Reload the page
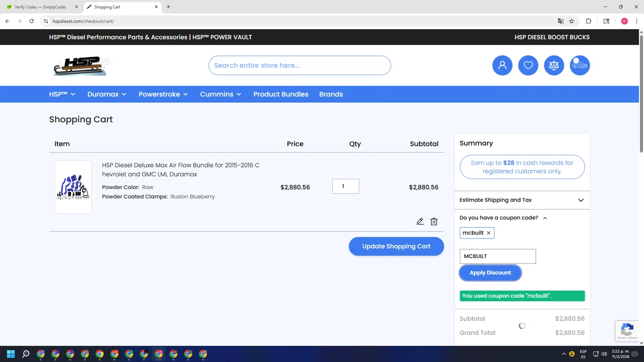 coord(31,21)
